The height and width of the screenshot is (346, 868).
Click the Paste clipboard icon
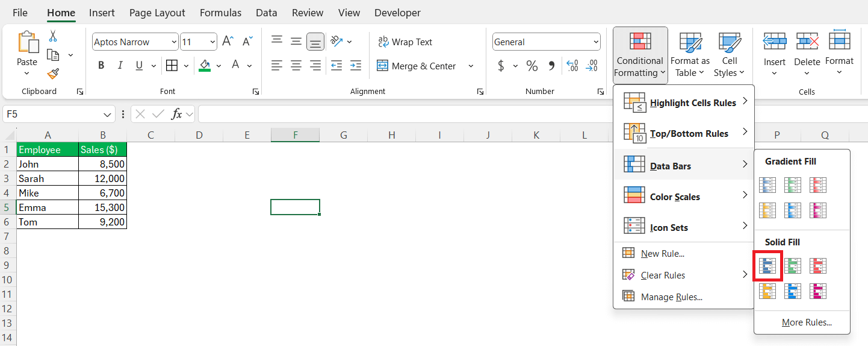27,42
